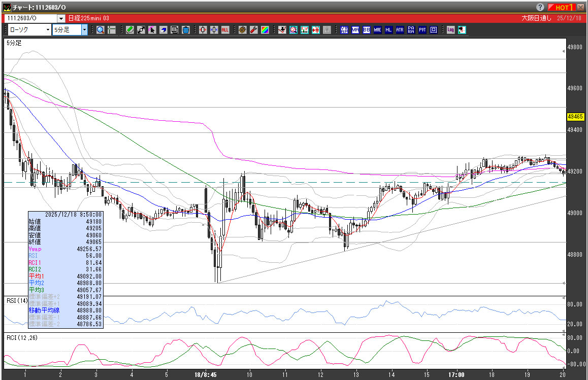Screen dimensions: 588x380
Task: Toggle the MA moving average indicator
Action: [355, 30]
